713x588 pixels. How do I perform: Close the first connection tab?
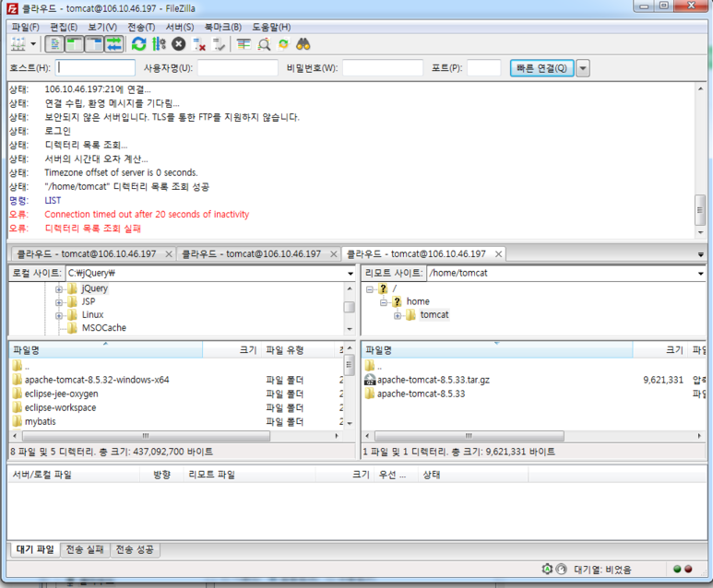(x=169, y=254)
